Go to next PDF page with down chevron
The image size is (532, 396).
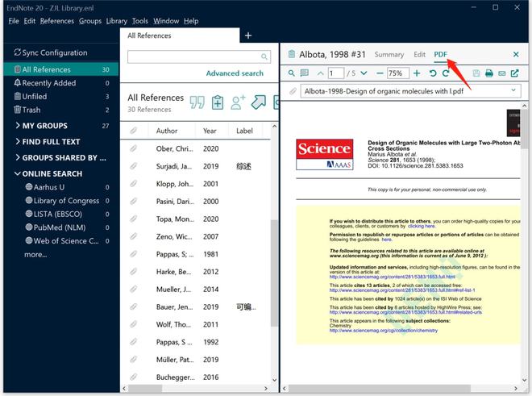tap(364, 73)
